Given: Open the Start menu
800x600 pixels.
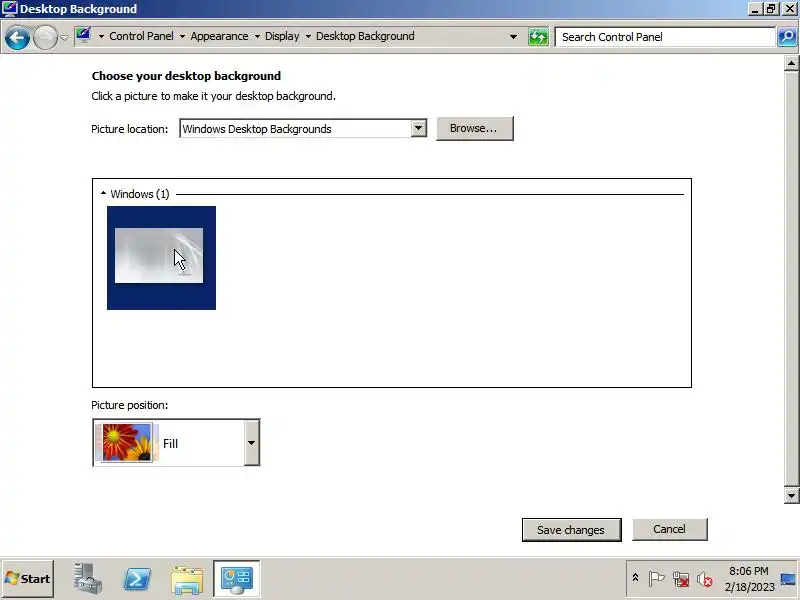Looking at the screenshot, I should coord(28,579).
